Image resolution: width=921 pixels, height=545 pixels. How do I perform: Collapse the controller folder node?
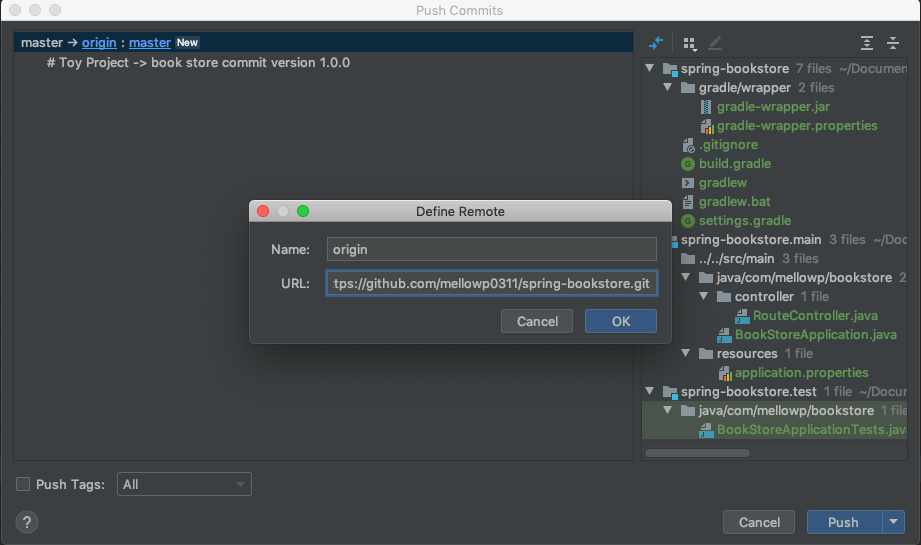coord(704,296)
